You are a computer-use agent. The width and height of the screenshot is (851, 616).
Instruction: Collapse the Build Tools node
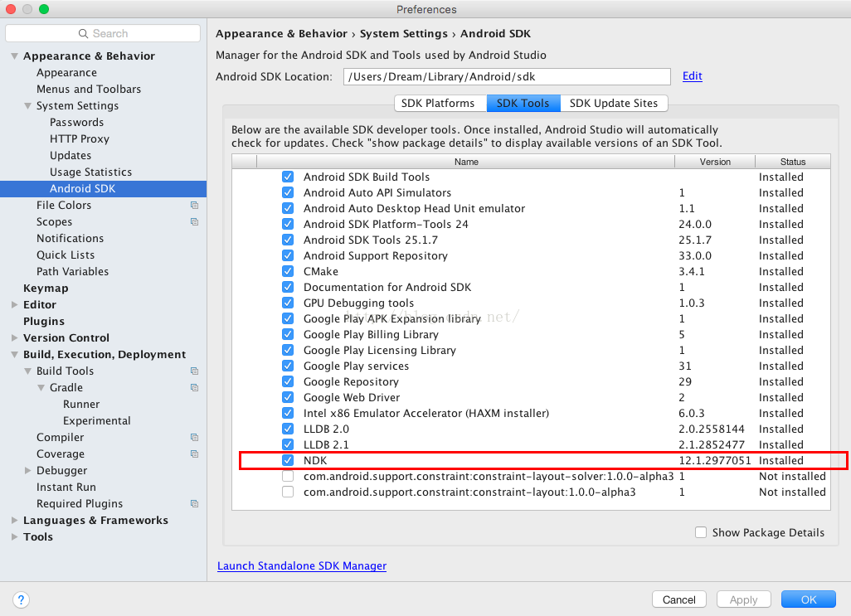pos(27,371)
